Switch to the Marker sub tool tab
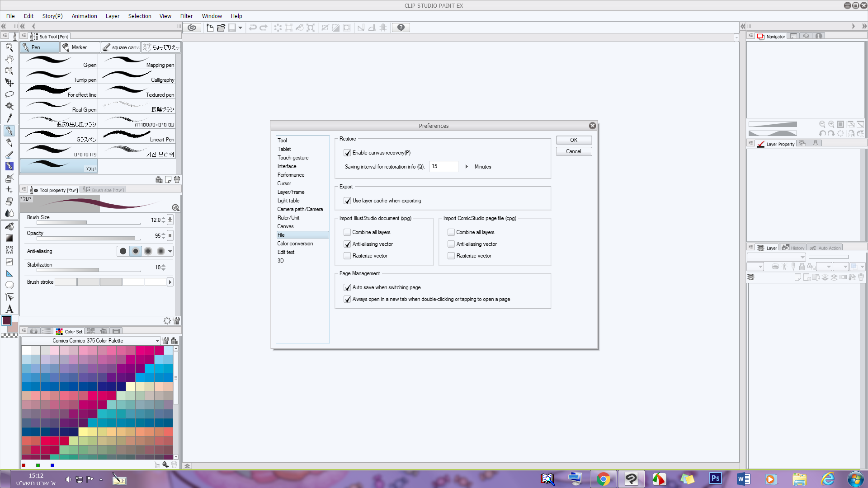Image resolution: width=868 pixels, height=488 pixels. click(80, 47)
